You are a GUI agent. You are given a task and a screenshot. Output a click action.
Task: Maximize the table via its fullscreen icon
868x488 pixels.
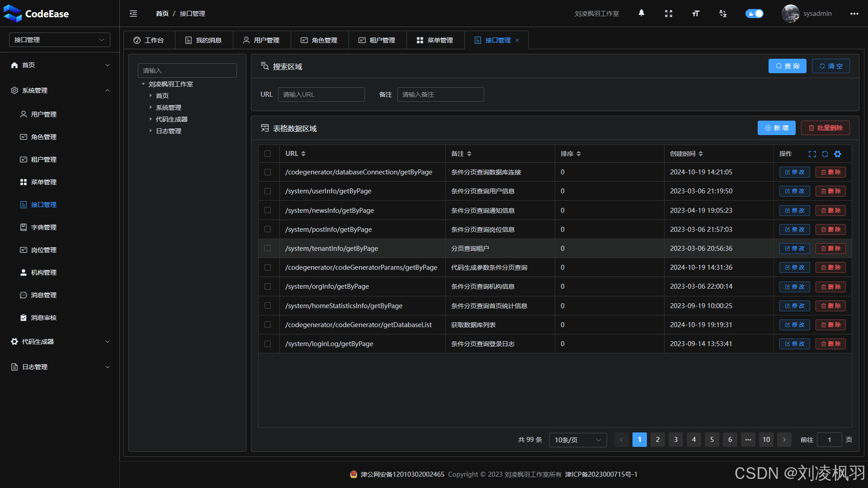pyautogui.click(x=812, y=154)
